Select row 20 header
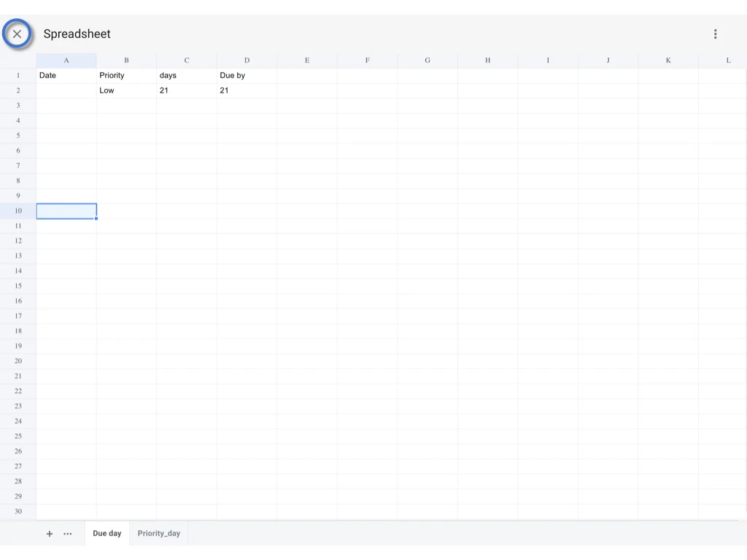The height and width of the screenshot is (560, 747). [x=18, y=361]
